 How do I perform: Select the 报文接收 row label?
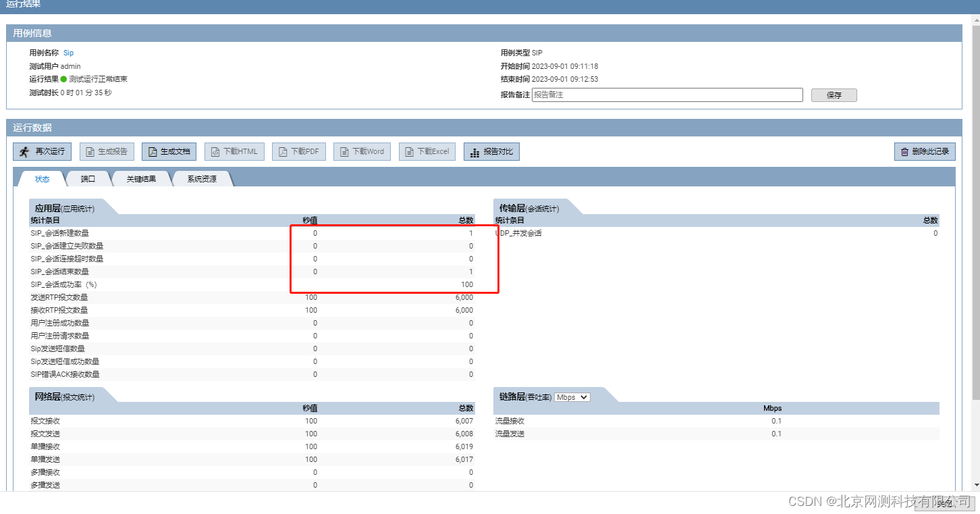pyautogui.click(x=45, y=421)
